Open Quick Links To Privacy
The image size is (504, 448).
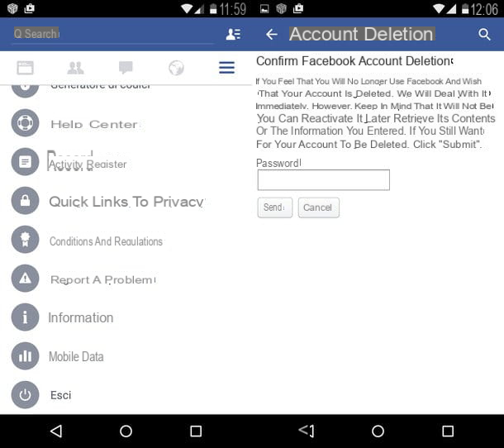126,202
